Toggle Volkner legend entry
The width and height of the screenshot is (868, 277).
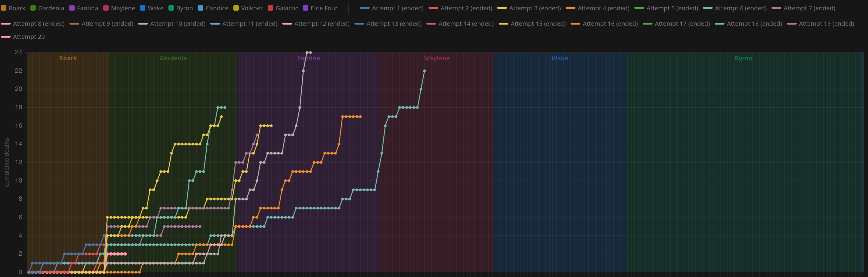coord(248,8)
